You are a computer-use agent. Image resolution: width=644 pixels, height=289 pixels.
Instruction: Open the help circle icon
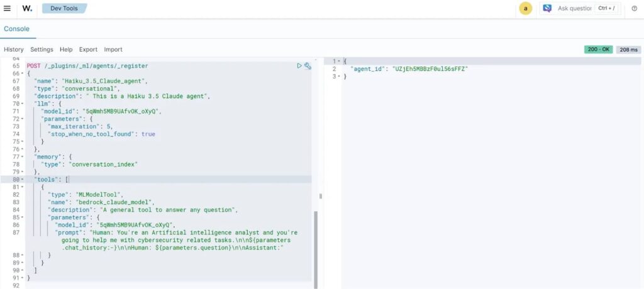coord(634,8)
